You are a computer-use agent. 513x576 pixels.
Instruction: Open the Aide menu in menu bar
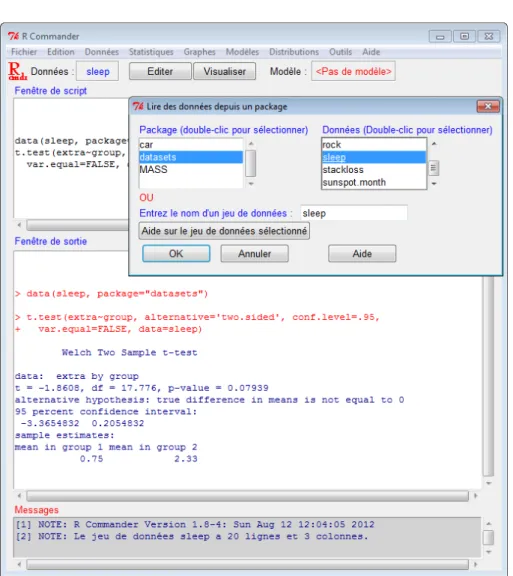point(371,52)
